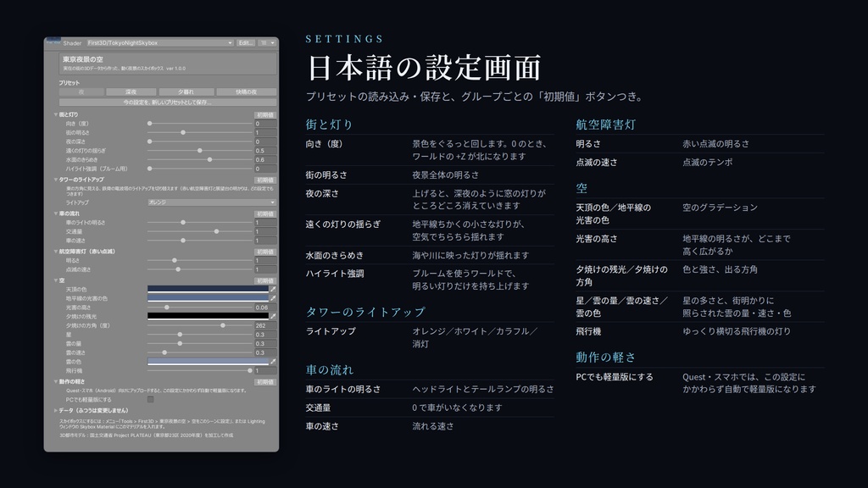Viewport: 868px width, 488px height.
Task: Adjust the 車のライトの明るさ slider
Action: (200, 223)
